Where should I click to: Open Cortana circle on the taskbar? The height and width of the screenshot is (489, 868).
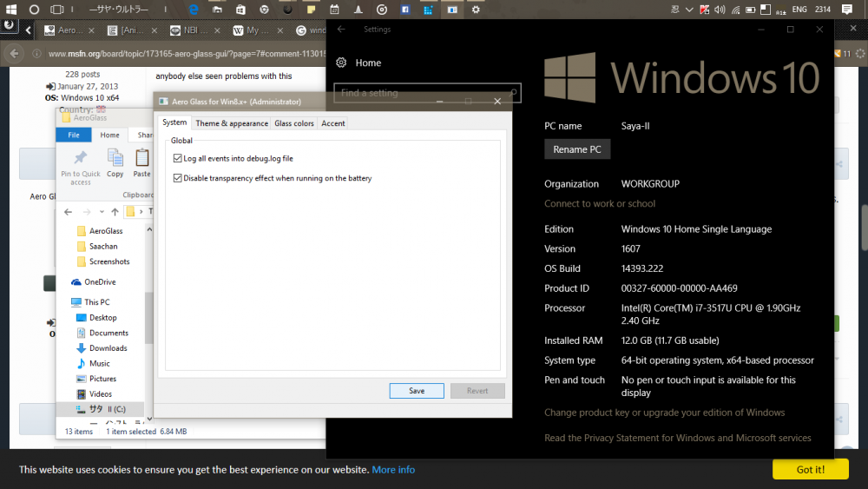(x=34, y=10)
